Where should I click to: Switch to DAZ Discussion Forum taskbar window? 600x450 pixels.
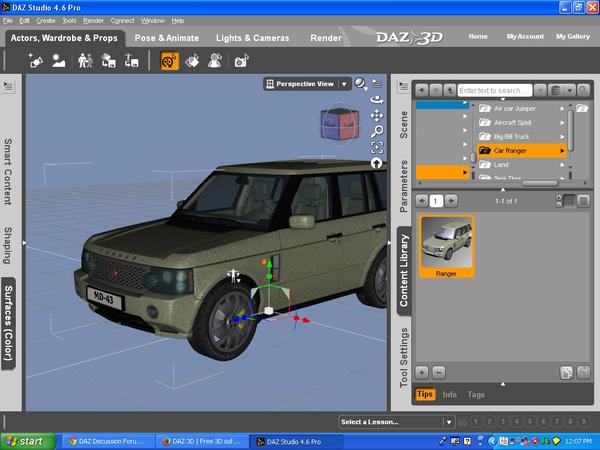click(107, 442)
